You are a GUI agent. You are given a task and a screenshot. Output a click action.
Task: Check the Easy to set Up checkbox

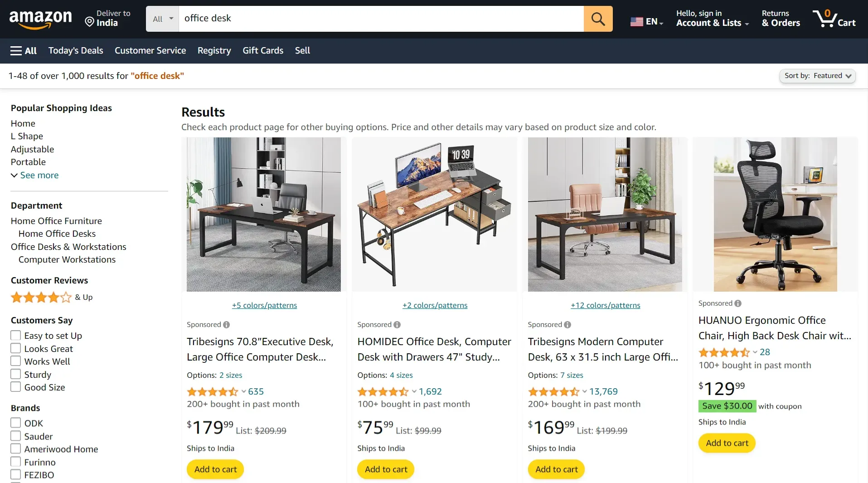click(x=15, y=336)
